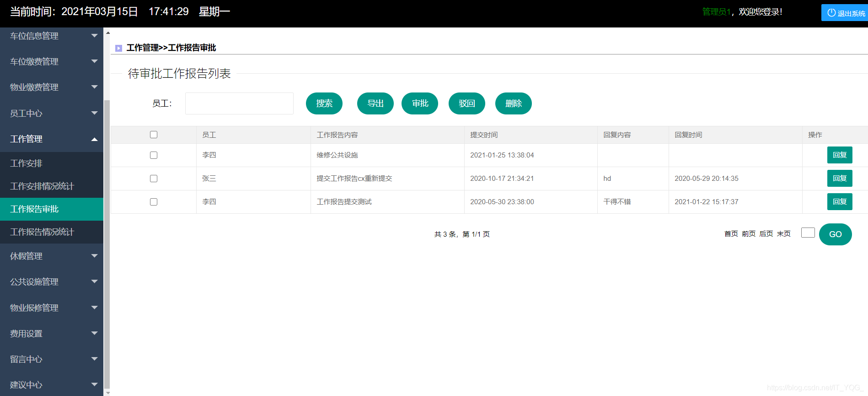
Task: Click the sidebar scroll down arrow
Action: (107, 393)
